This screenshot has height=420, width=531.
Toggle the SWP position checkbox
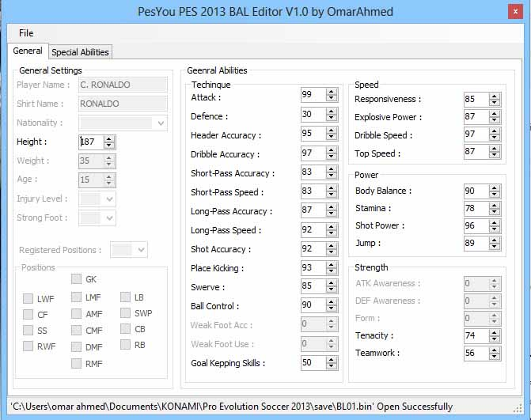(125, 313)
